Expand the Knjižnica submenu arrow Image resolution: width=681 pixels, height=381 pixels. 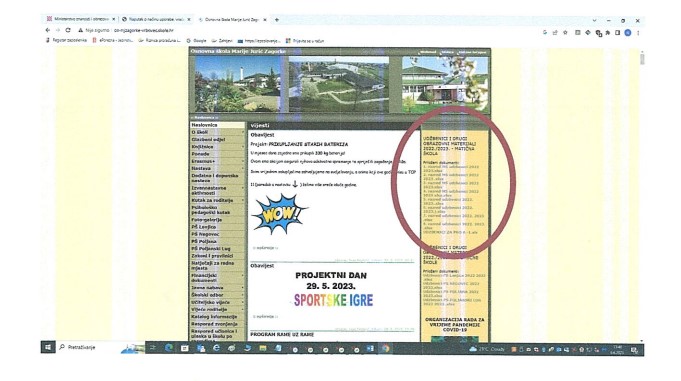point(243,147)
